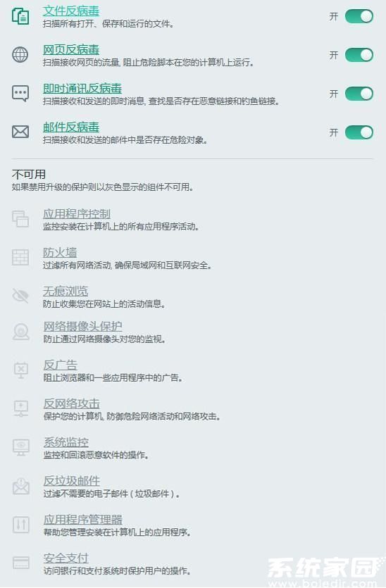Click the 应用程序管理器 sliders icon
This screenshot has width=386, height=588.
click(x=21, y=524)
